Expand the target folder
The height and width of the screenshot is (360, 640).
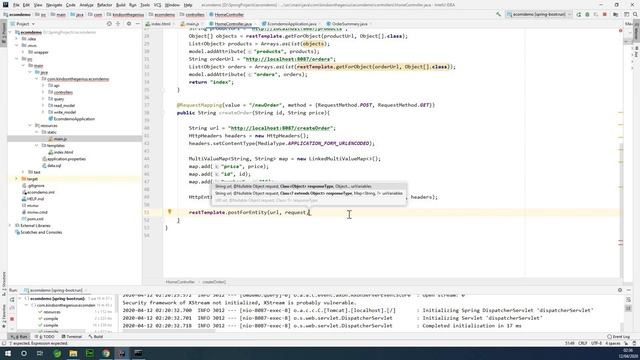[x=17, y=179]
